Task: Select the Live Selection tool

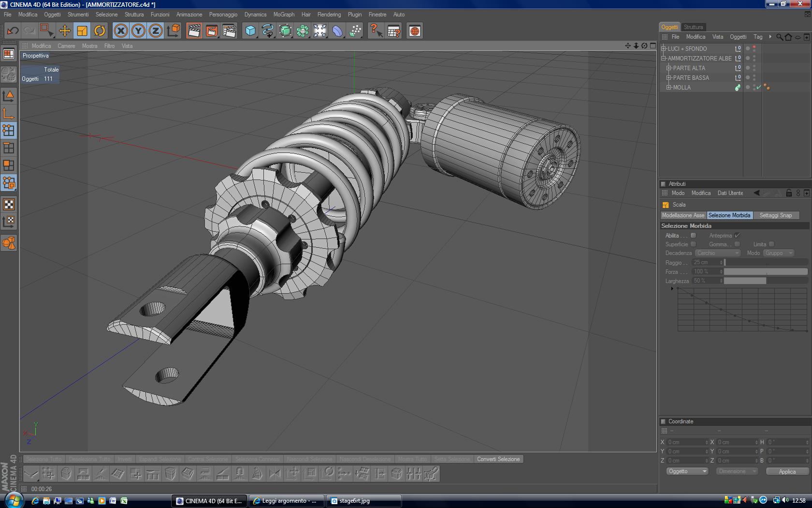Action: [x=47, y=31]
